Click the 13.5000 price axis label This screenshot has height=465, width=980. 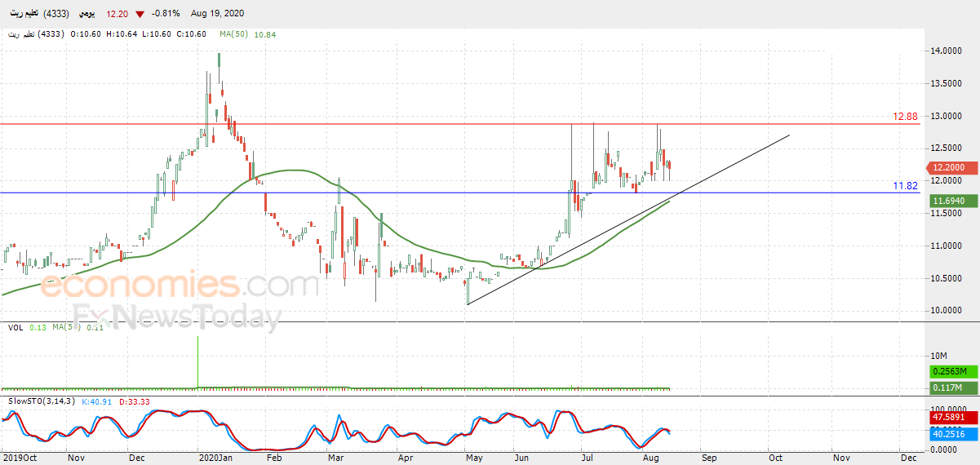point(947,83)
